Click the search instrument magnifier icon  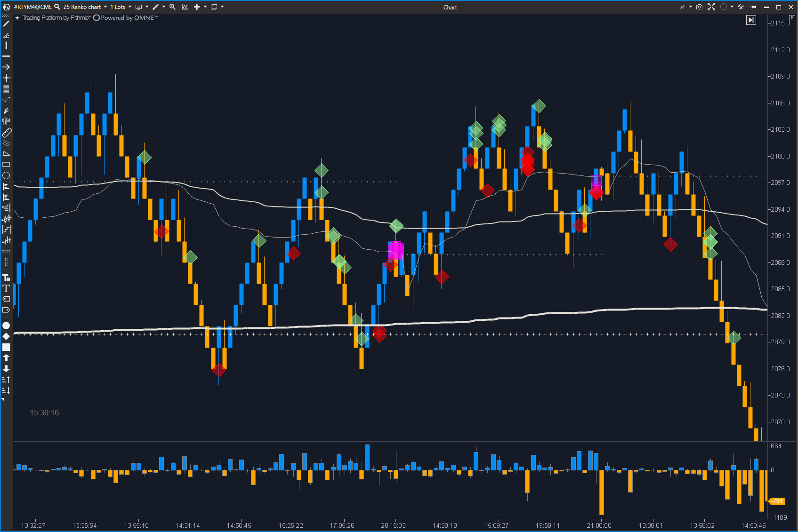point(57,7)
